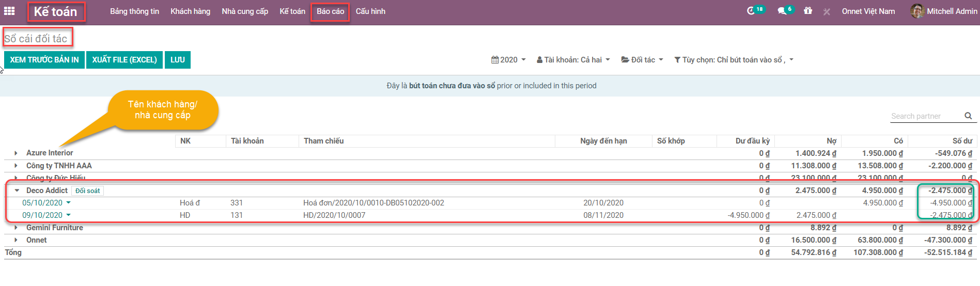Click the gift icon in top bar
The width and height of the screenshot is (980, 286).
808,11
